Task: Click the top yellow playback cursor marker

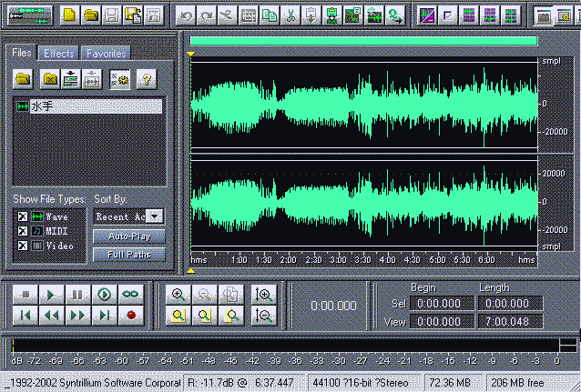Action: pyautogui.click(x=191, y=54)
